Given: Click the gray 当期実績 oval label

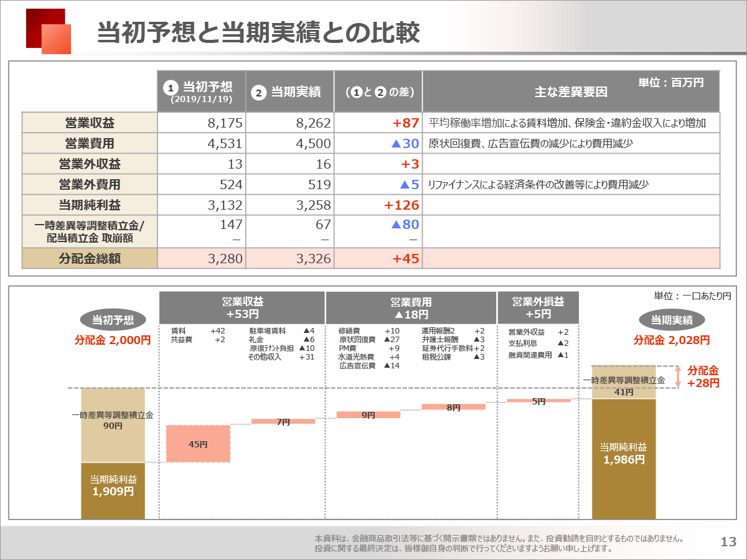Looking at the screenshot, I should pyautogui.click(x=672, y=320).
